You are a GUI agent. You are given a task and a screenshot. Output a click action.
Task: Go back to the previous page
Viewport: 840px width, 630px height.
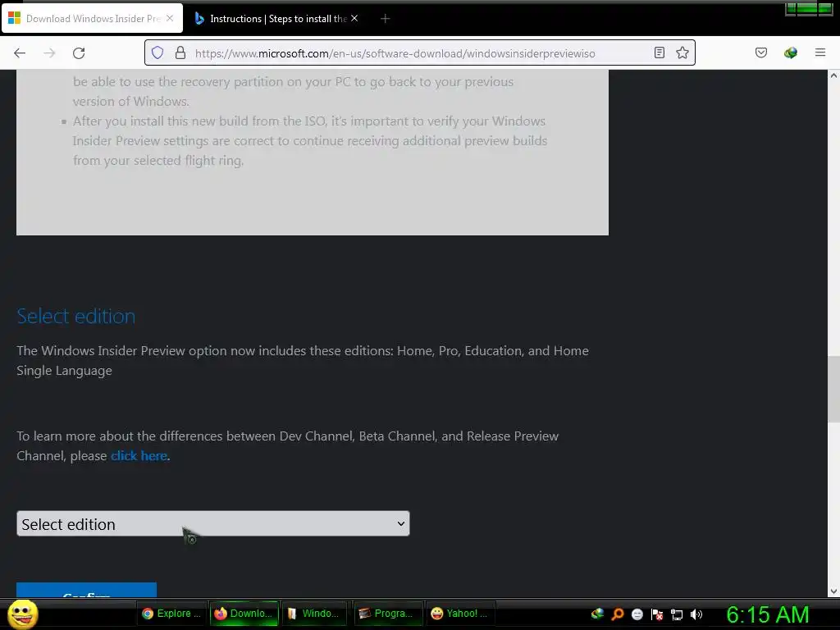coord(20,53)
